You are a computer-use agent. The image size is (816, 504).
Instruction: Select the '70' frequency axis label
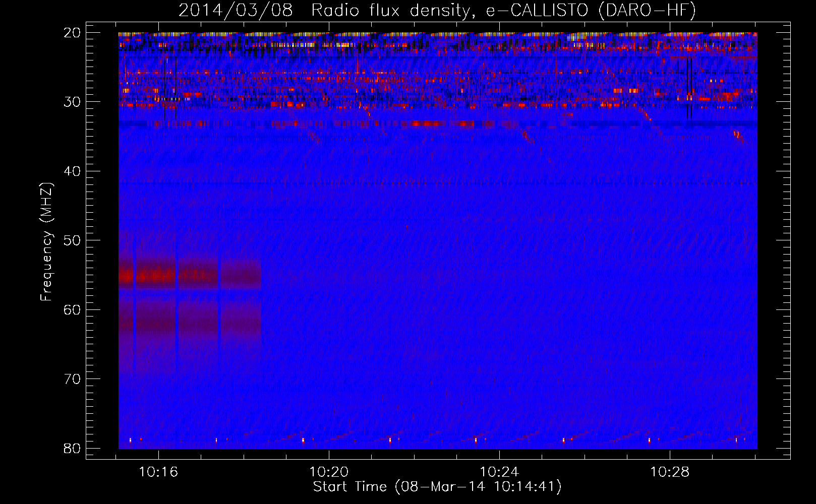pyautogui.click(x=72, y=379)
